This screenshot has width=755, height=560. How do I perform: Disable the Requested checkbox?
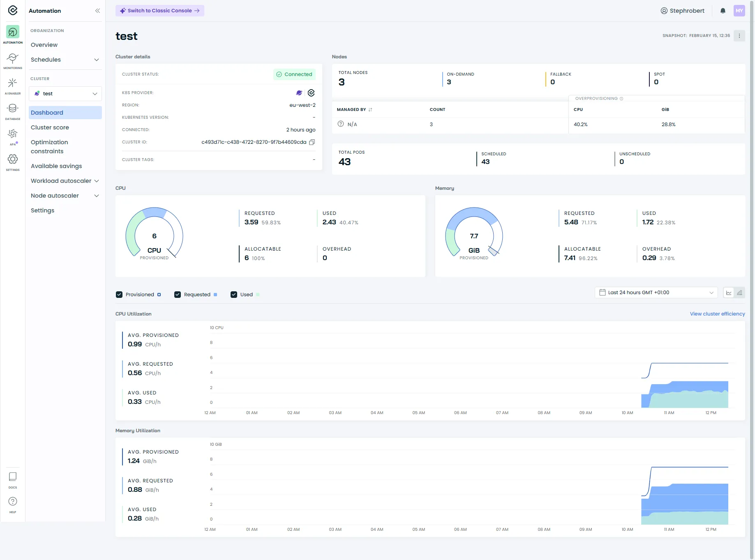(177, 294)
